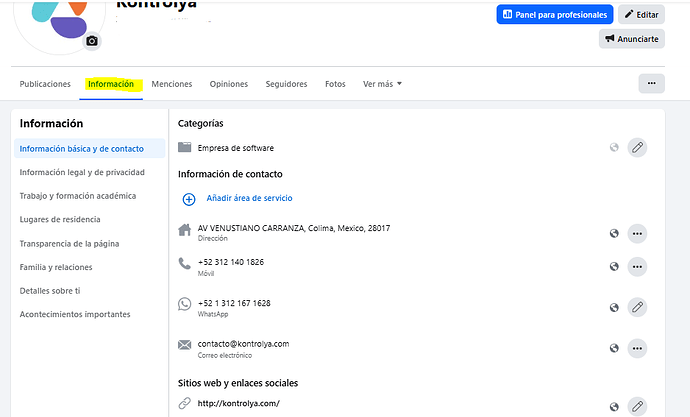Change audience globe for the address

pos(614,234)
